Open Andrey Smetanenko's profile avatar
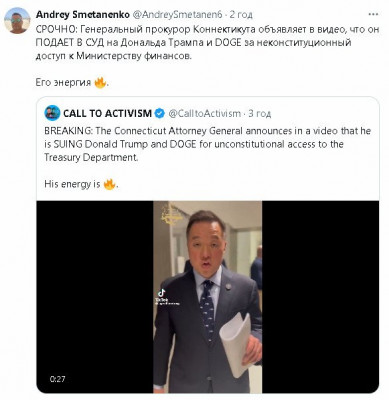The image size is (389, 400). (17, 20)
